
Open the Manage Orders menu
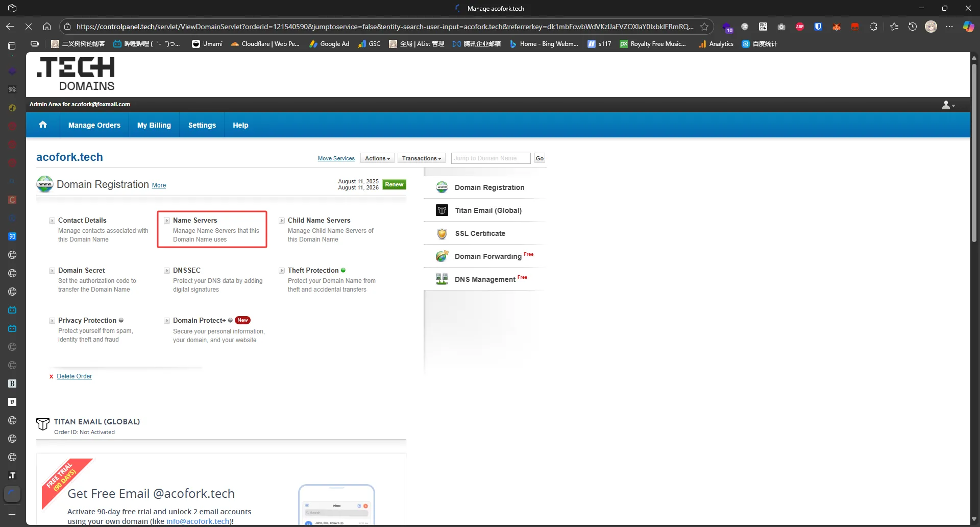point(94,125)
